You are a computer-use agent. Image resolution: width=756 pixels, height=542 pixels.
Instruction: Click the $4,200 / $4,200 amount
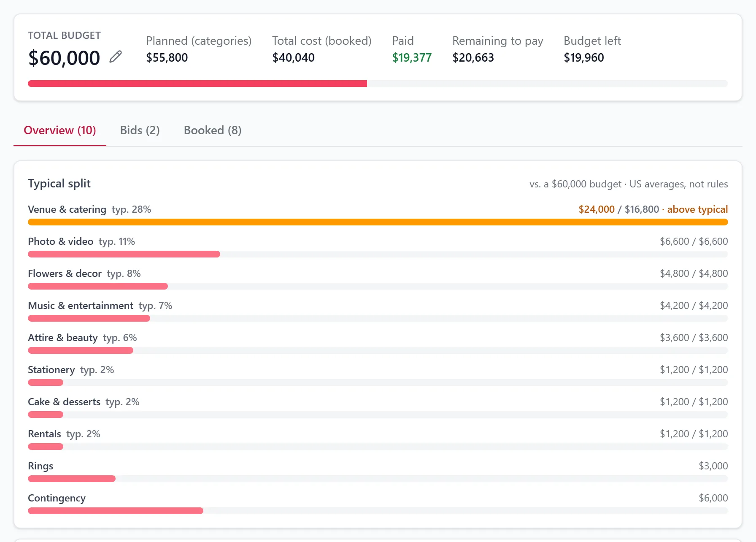[x=694, y=306]
